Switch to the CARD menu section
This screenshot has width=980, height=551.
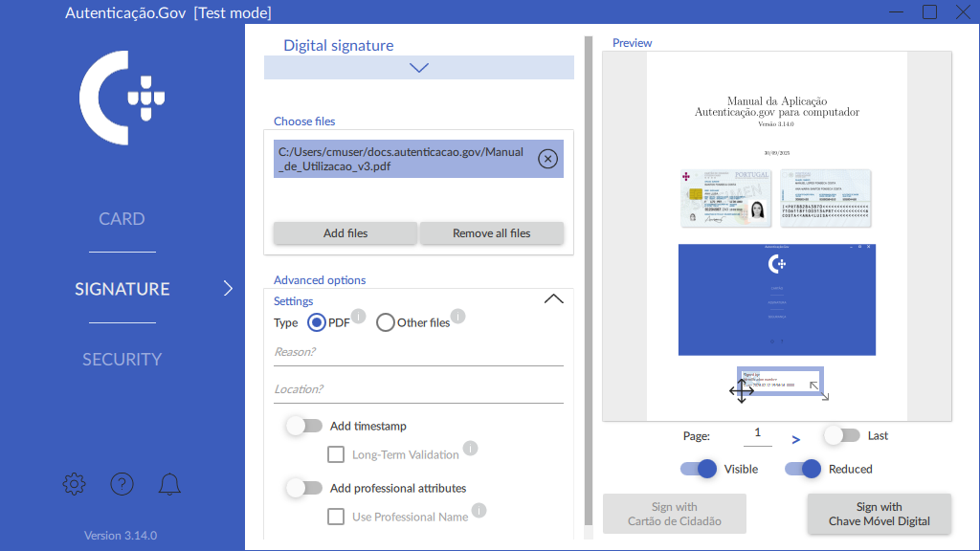point(122,219)
